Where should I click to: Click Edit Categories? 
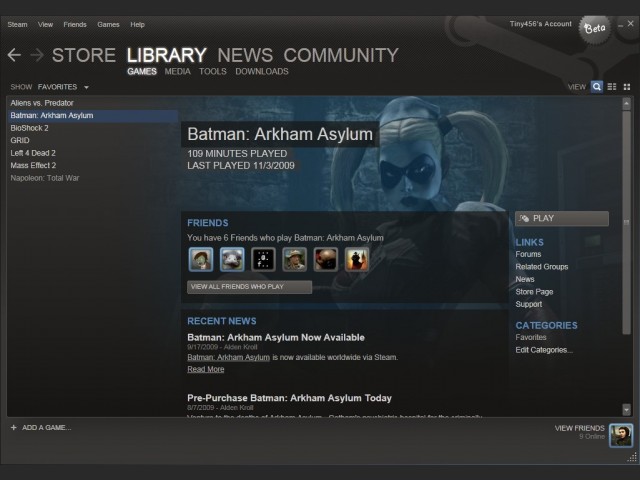pyautogui.click(x=544, y=350)
